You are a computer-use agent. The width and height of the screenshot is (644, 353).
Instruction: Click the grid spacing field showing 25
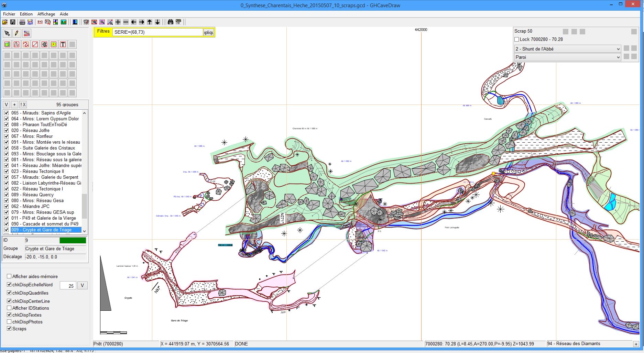[x=68, y=286]
